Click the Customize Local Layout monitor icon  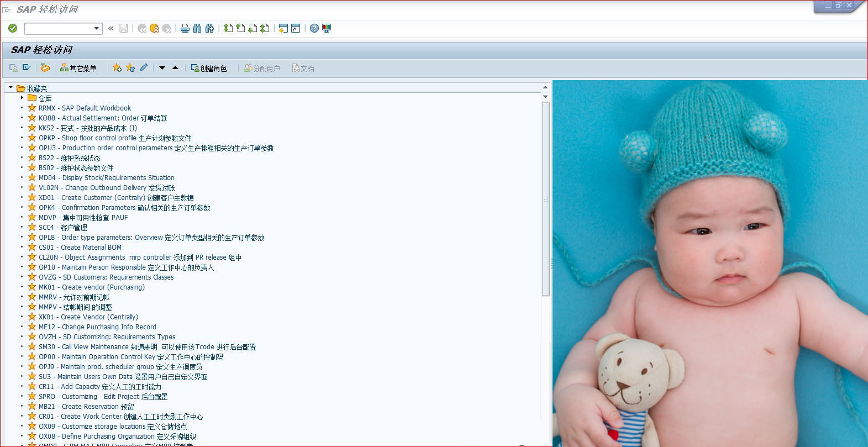(x=327, y=28)
